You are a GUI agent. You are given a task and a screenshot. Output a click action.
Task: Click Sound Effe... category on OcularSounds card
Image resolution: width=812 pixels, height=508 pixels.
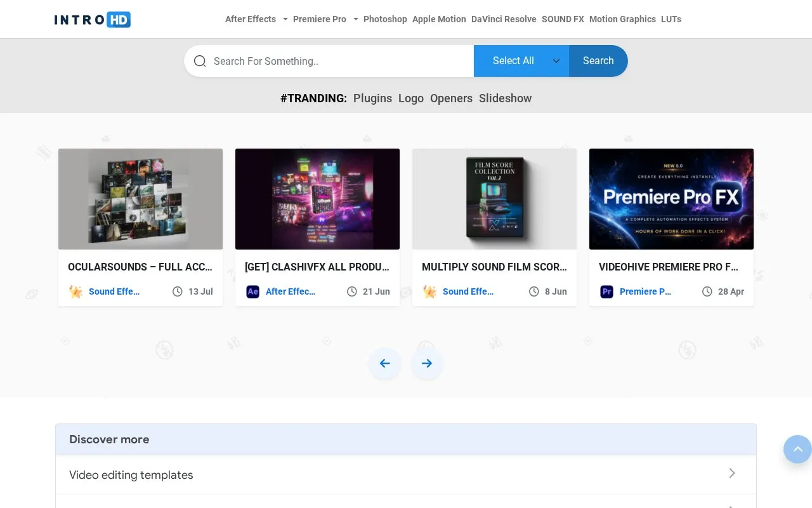pyautogui.click(x=114, y=291)
